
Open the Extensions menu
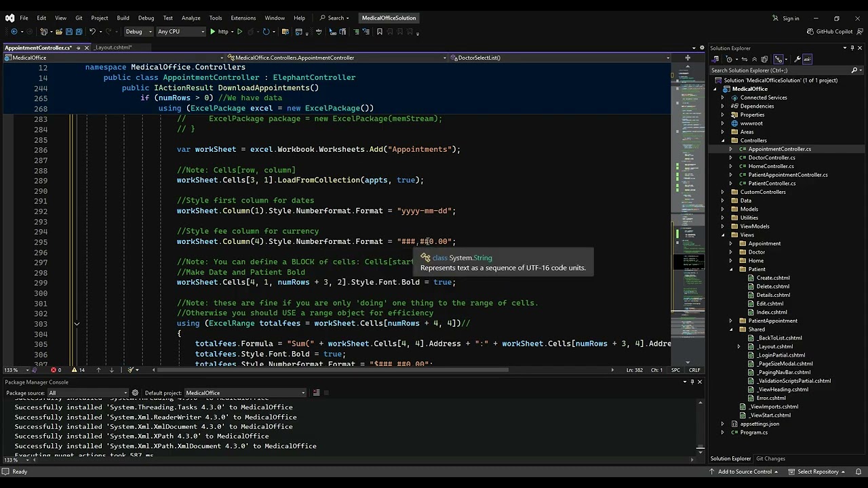coord(243,18)
